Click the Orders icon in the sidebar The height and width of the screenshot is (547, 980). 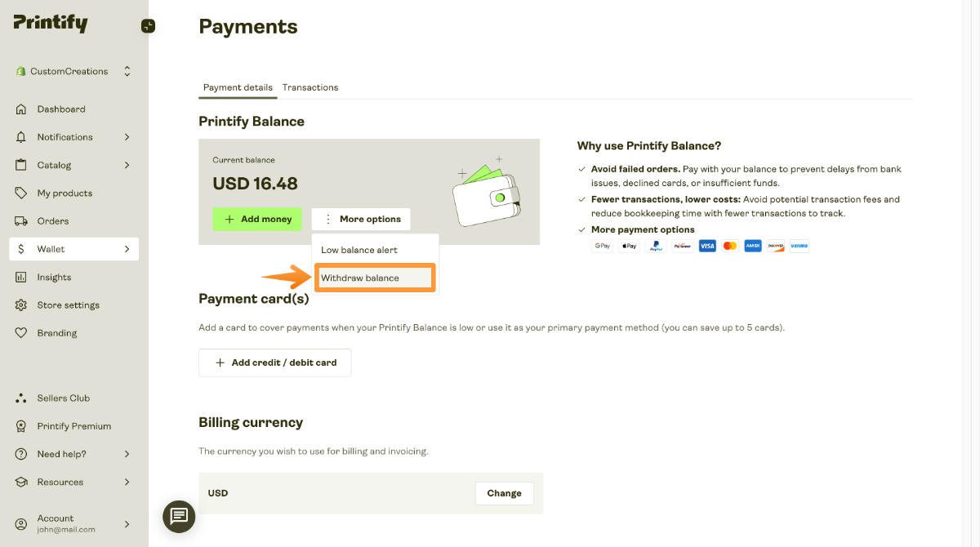(x=20, y=220)
